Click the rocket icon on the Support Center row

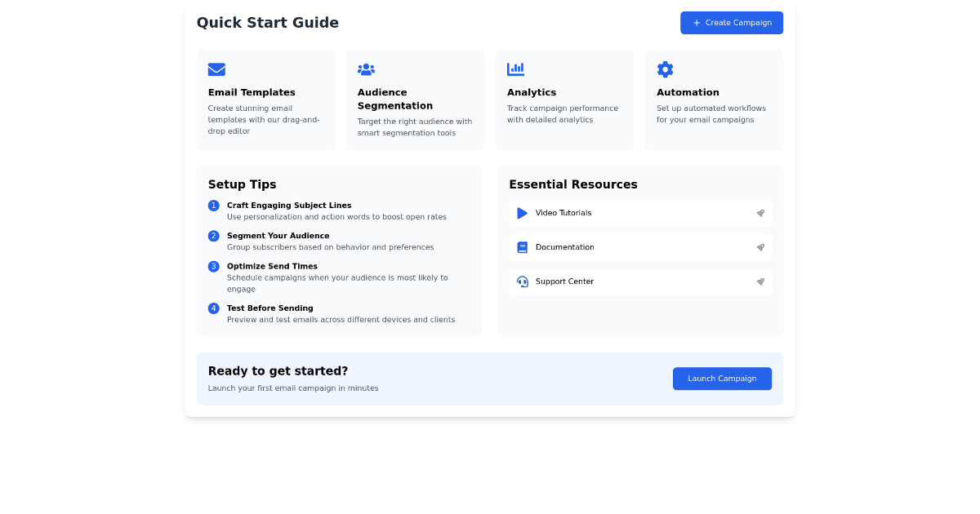(760, 281)
